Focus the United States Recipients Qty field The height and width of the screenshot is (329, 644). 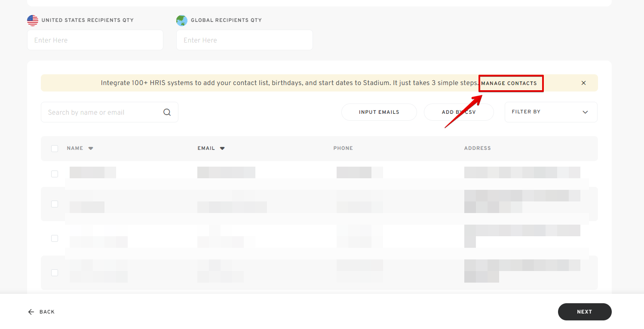point(95,40)
